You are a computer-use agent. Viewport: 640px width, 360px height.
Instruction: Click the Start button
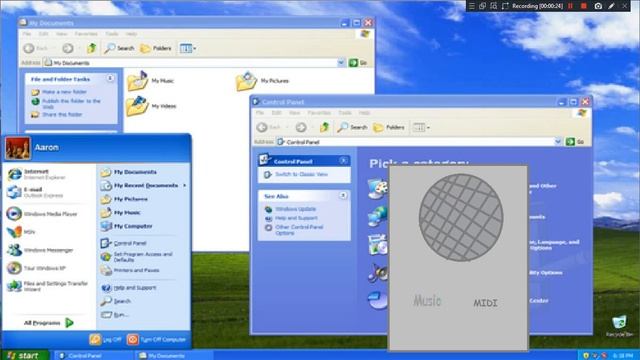[24, 356]
